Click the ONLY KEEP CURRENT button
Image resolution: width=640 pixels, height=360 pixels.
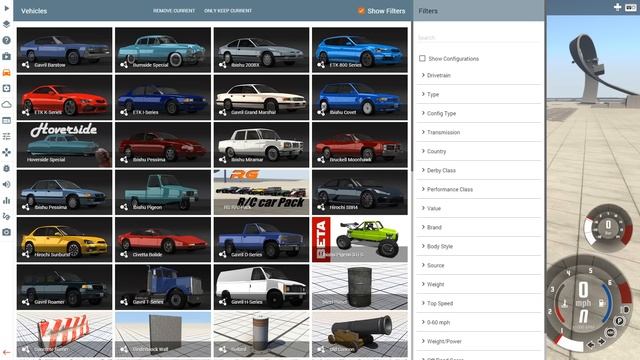click(228, 11)
